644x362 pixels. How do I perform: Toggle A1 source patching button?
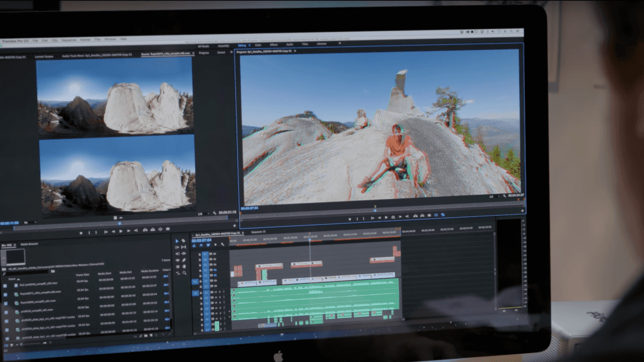[196, 293]
